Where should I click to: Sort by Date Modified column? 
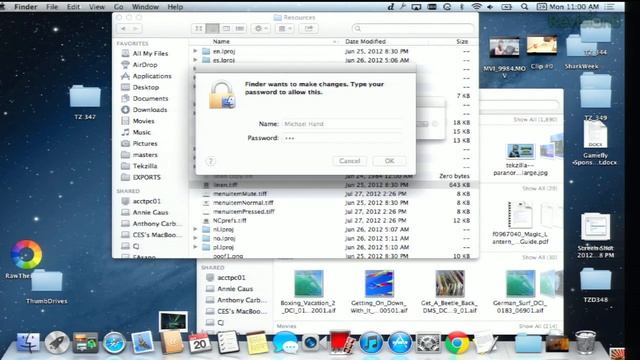365,41
